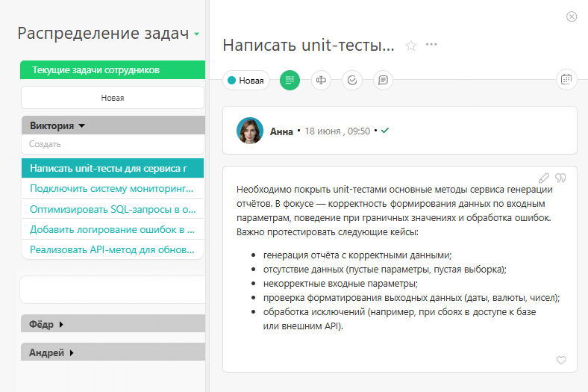Click bullet проверка форматирования выходных данных
The width and height of the screenshot is (588, 392).
click(x=411, y=298)
